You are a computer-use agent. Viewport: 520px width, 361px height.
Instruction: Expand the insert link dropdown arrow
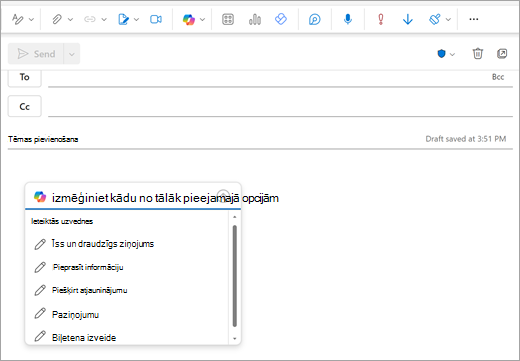coord(104,19)
